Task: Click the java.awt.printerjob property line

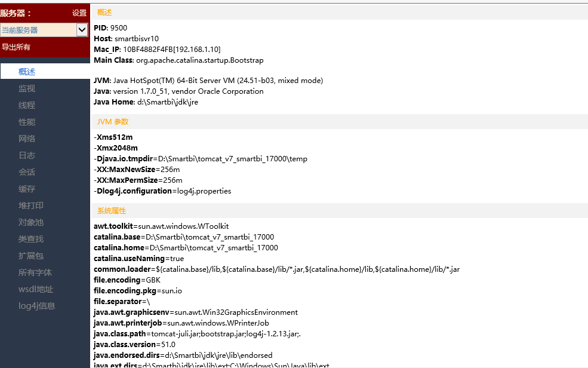Action: 181,323
